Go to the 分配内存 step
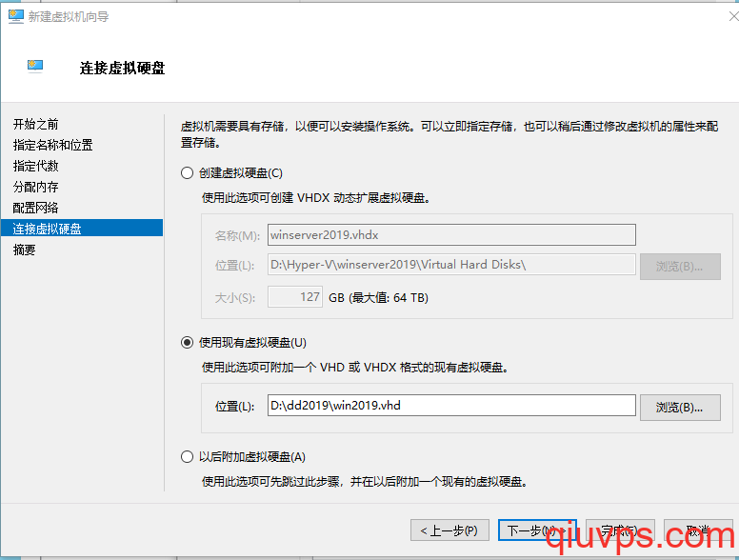The image size is (739, 560). coord(36,187)
